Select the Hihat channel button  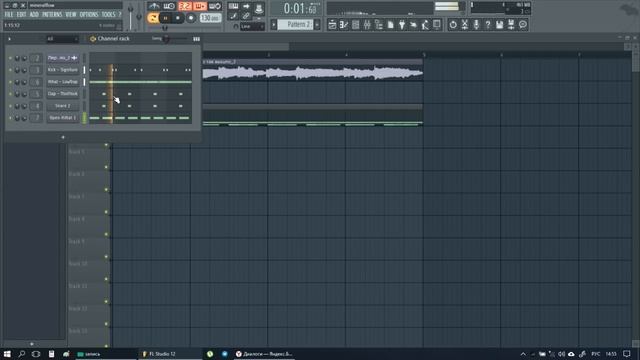click(x=62, y=82)
